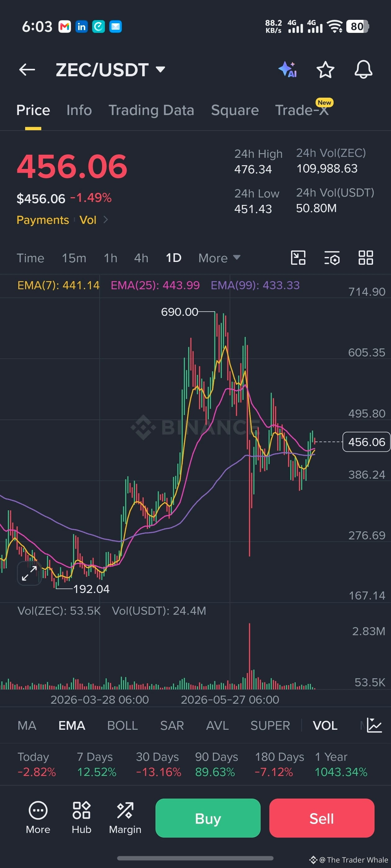Tap the green Buy button

point(208,818)
